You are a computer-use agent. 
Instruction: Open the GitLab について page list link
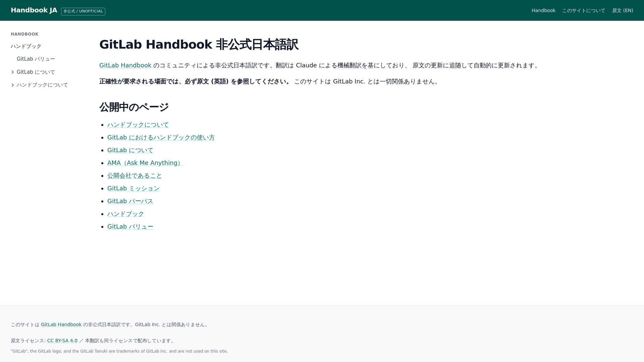pos(130,150)
